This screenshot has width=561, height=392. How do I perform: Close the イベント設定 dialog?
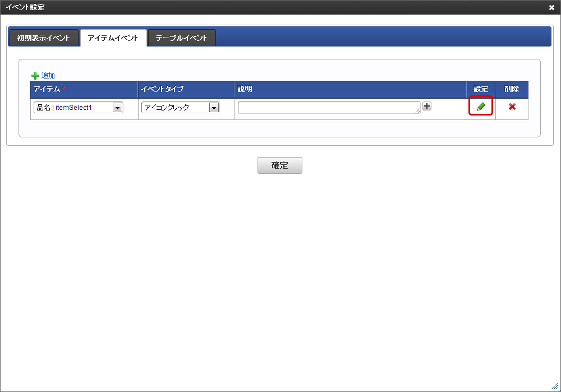tap(551, 7)
